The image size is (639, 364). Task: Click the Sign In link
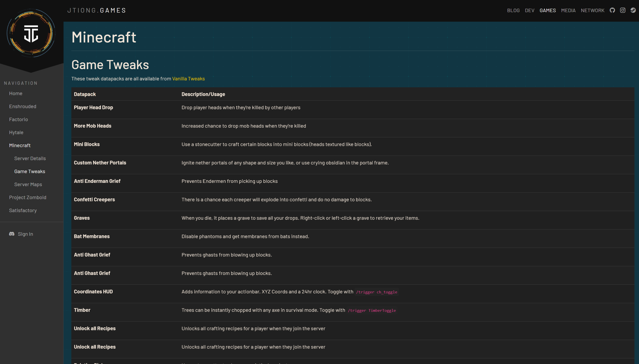25,234
